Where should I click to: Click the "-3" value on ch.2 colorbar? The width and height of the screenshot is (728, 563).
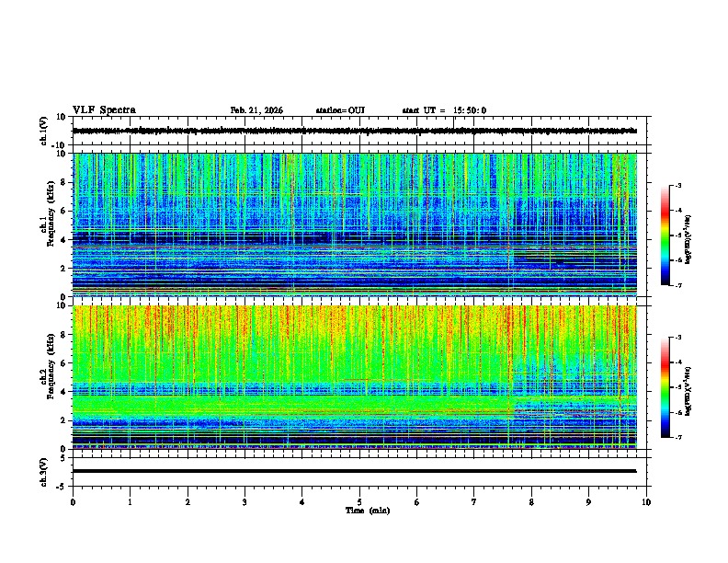(x=677, y=338)
